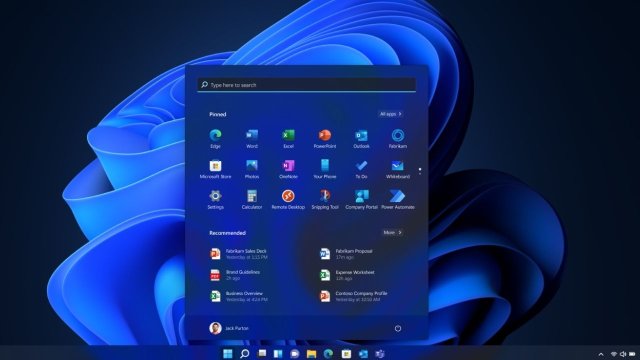Launch OneNote from Pinned apps

tap(288, 169)
